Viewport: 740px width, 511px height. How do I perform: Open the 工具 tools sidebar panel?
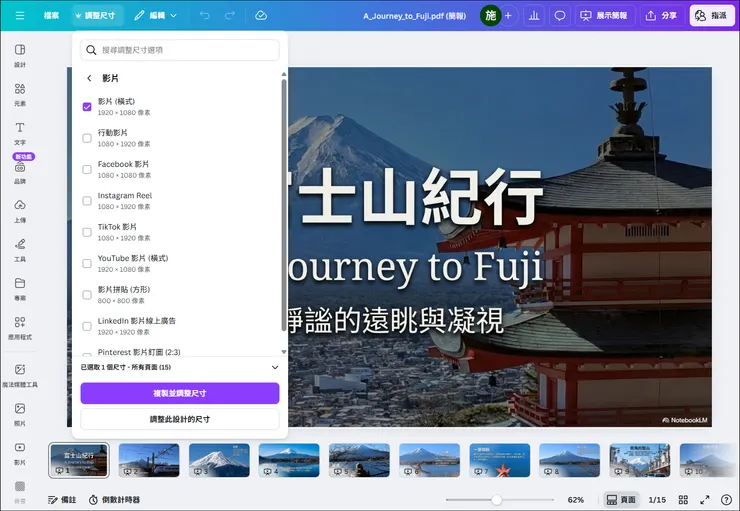pyautogui.click(x=20, y=250)
